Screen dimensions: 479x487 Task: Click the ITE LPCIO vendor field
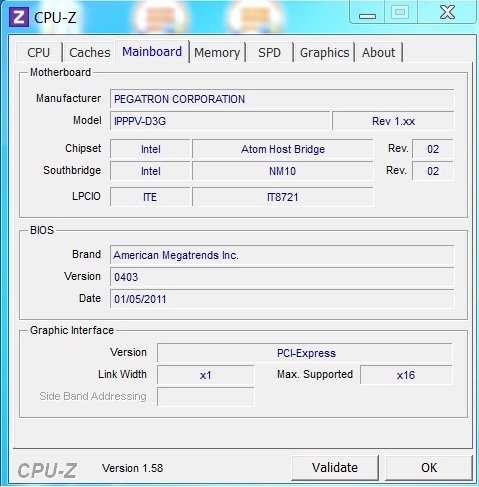click(150, 197)
